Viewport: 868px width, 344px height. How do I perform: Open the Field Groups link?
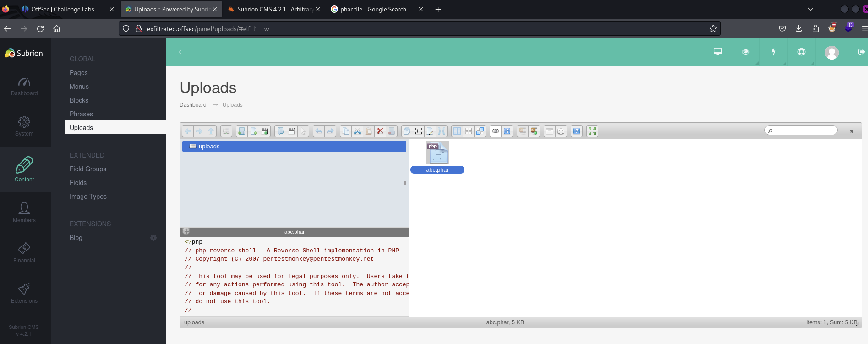coord(88,169)
